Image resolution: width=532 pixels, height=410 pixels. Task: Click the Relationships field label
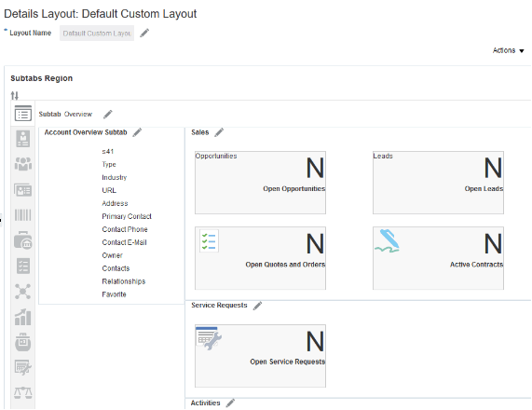pos(124,281)
